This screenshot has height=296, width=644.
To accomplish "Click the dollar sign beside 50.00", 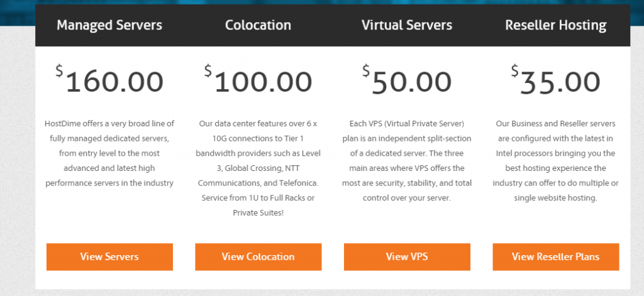I will 365,71.
